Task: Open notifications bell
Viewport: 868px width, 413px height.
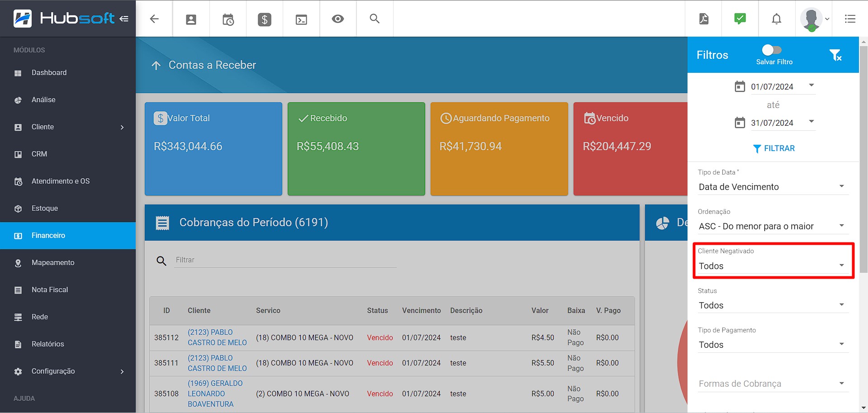Action: (777, 19)
